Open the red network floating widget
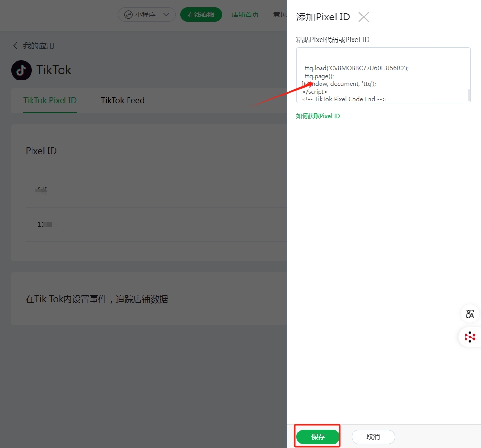Image resolution: width=481 pixels, height=448 pixels. point(470,337)
